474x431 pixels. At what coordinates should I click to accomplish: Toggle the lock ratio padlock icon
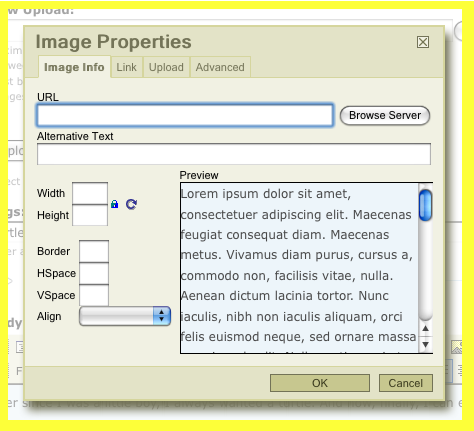pyautogui.click(x=114, y=204)
